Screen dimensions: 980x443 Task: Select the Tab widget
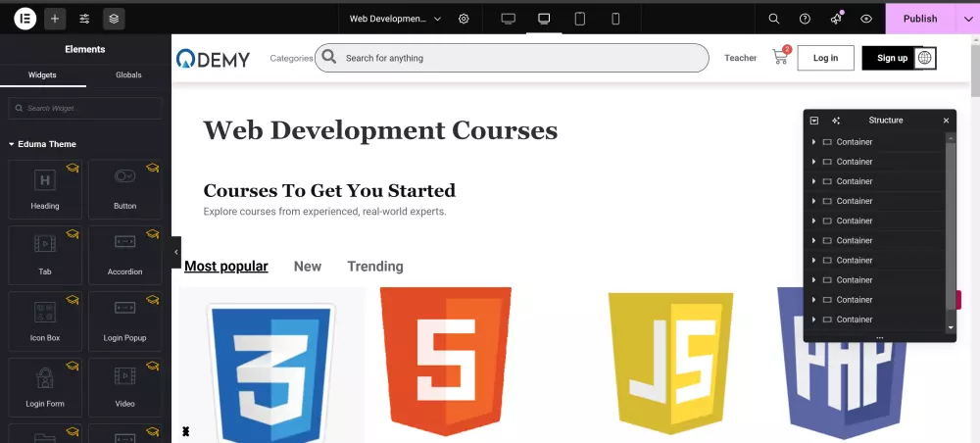pyautogui.click(x=45, y=255)
